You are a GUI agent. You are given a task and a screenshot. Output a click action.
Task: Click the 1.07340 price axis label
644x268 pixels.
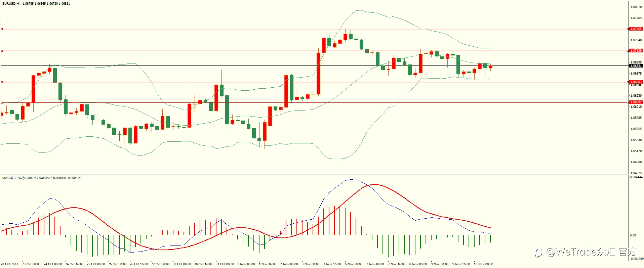click(636, 40)
